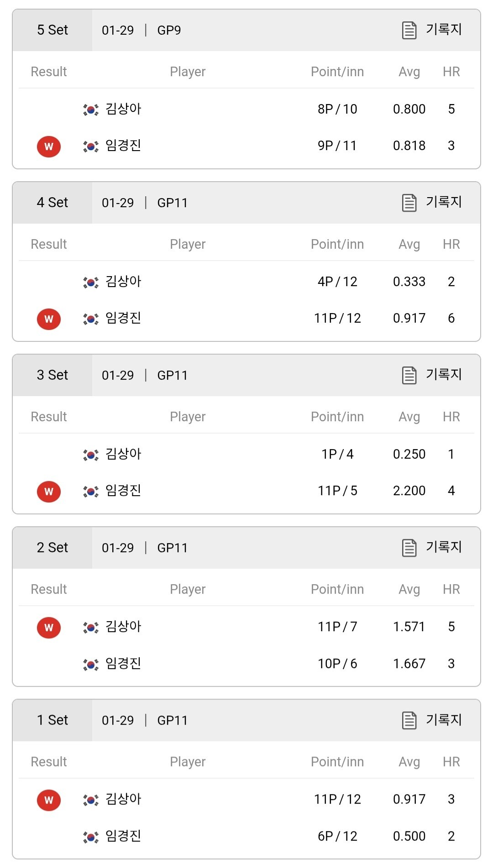Click the 11P / 12 score for 4 Set

(x=337, y=318)
